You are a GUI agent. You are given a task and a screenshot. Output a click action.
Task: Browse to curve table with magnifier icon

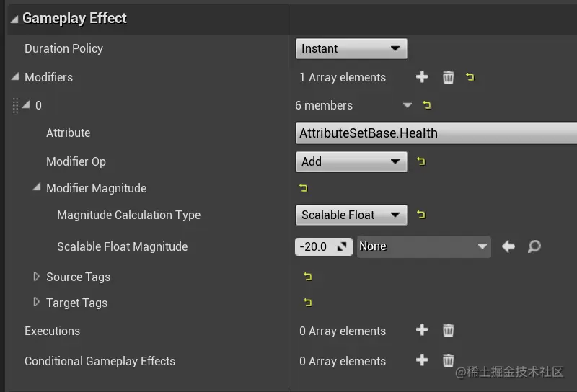534,246
